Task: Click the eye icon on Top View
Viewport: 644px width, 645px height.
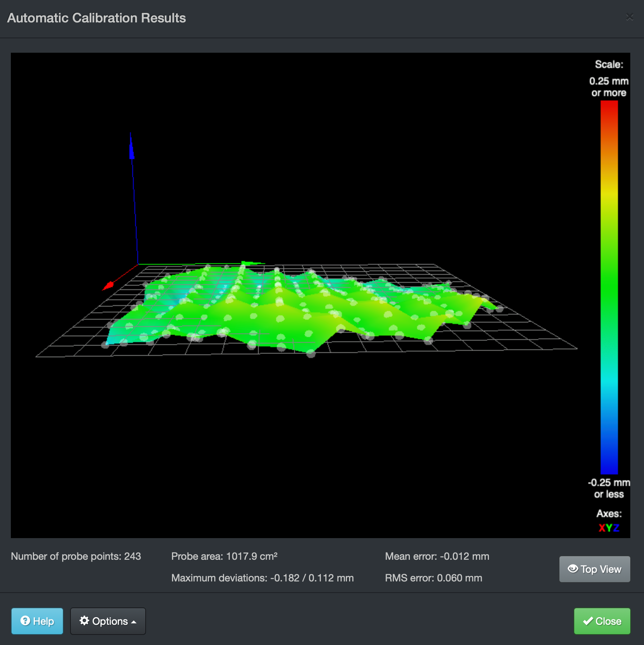Action: 573,569
